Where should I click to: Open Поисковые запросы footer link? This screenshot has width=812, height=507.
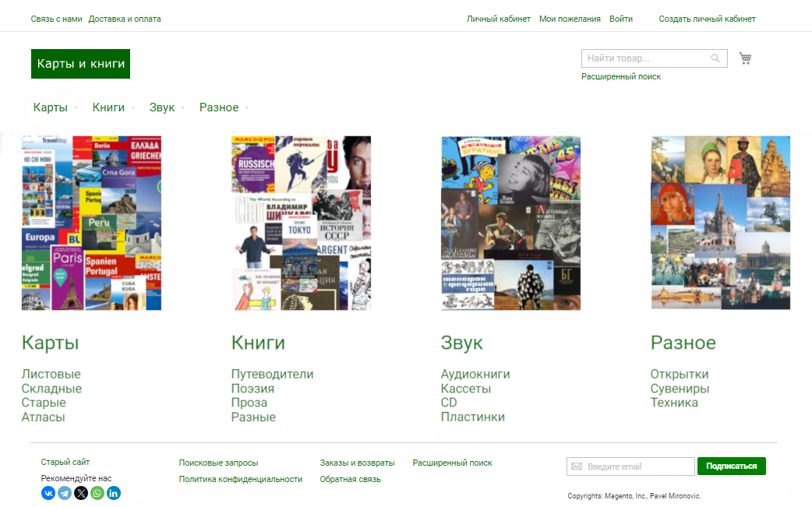218,463
